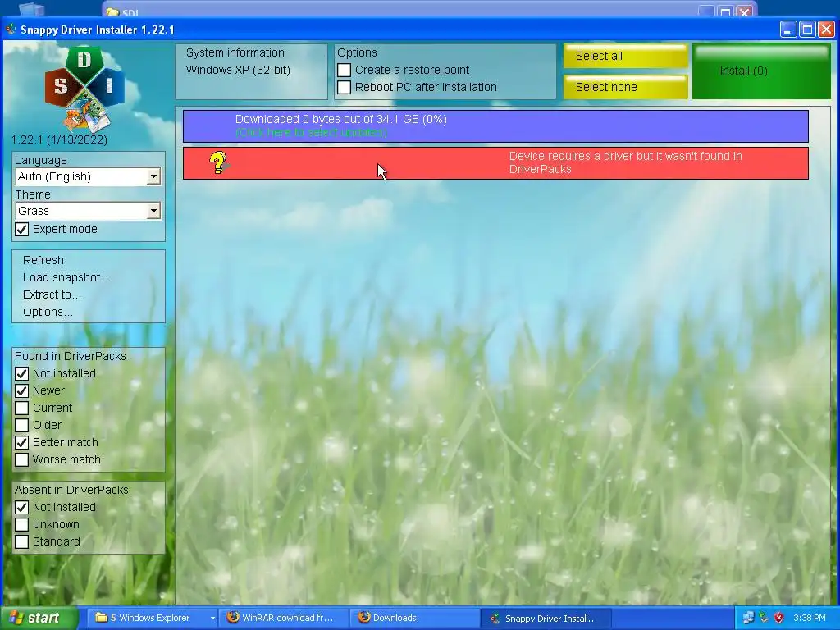Click the Firefox icon of WinRAR download task
The width and height of the screenshot is (840, 630).
click(232, 617)
